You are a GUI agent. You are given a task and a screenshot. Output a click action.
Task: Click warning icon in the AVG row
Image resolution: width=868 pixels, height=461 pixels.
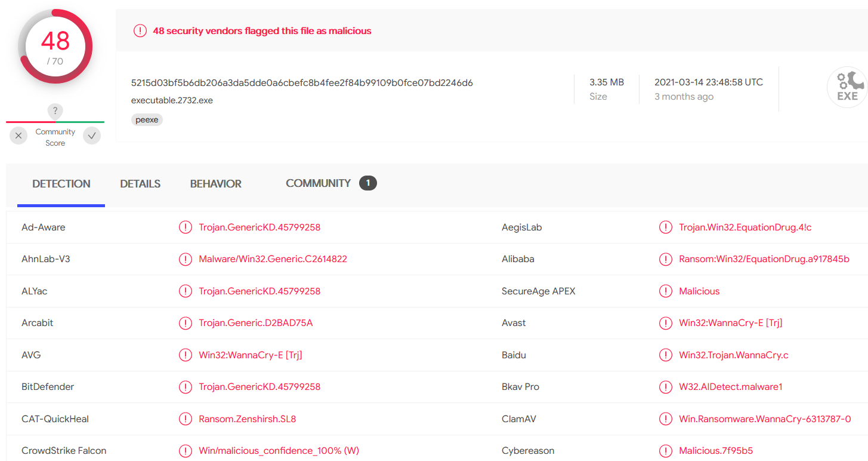point(186,355)
